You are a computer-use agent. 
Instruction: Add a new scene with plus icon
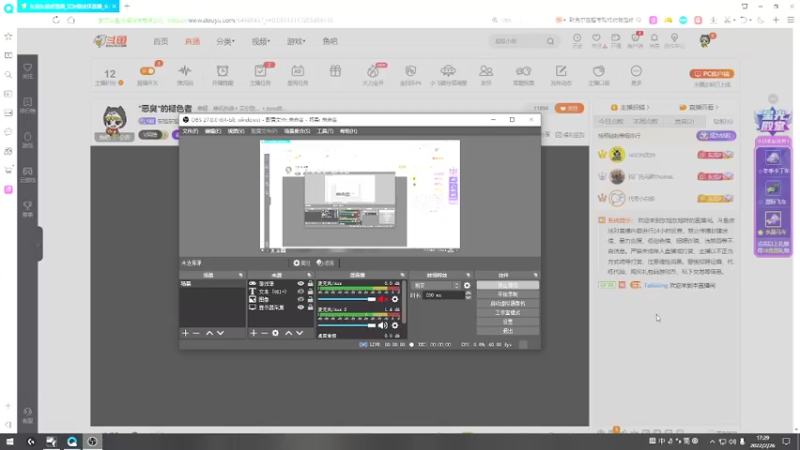point(185,333)
